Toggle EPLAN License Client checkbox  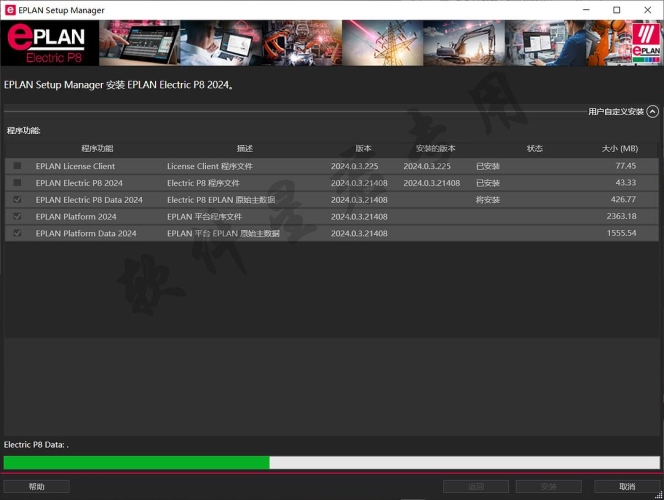[x=17, y=166]
